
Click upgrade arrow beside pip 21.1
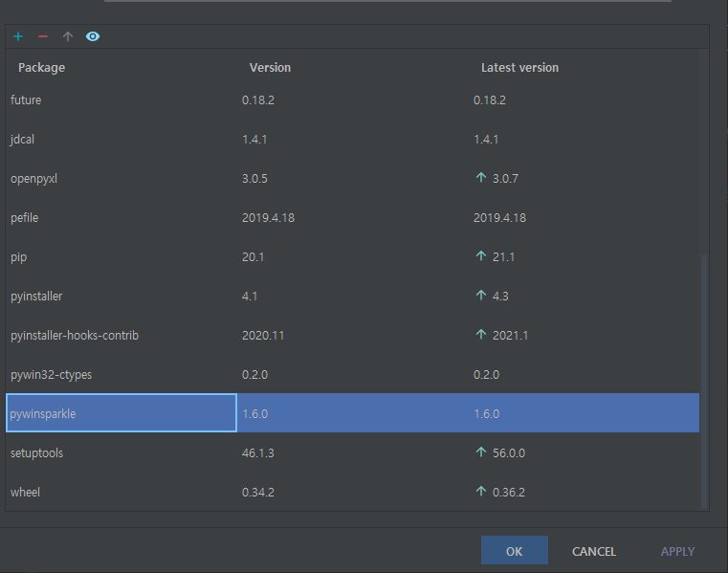pos(480,256)
